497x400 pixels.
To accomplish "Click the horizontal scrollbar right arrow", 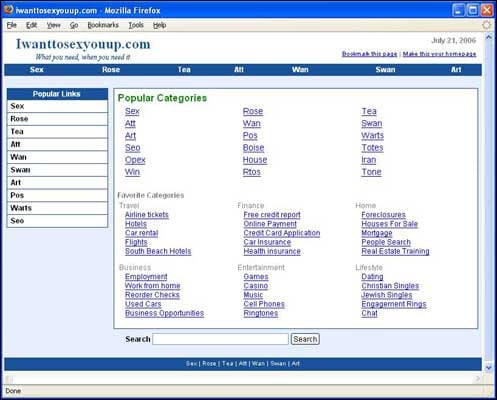I will (x=478, y=378).
